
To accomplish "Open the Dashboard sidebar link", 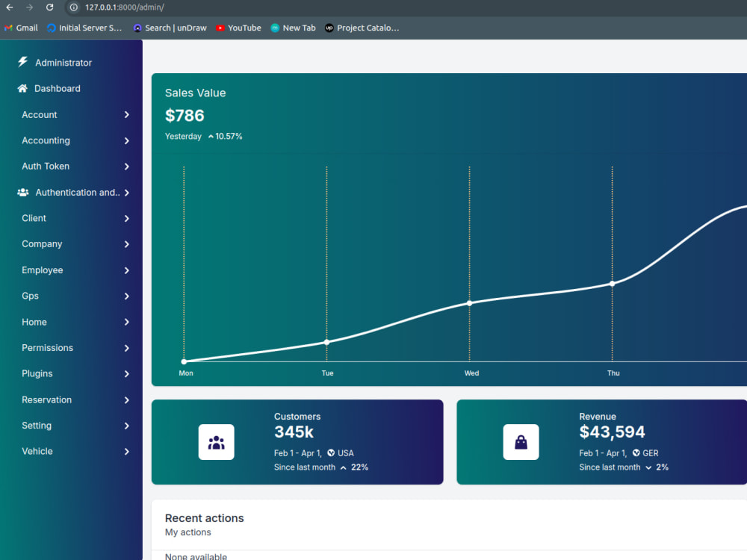I will 58,88.
